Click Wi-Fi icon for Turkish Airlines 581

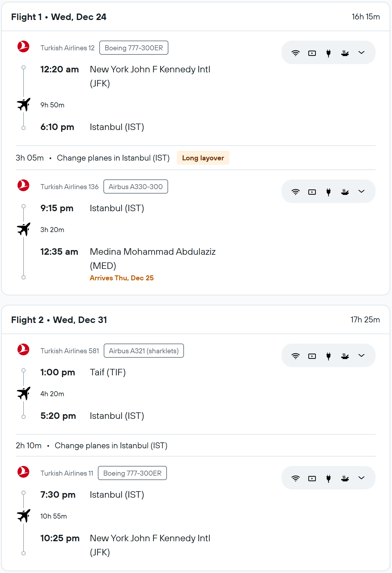[295, 356]
